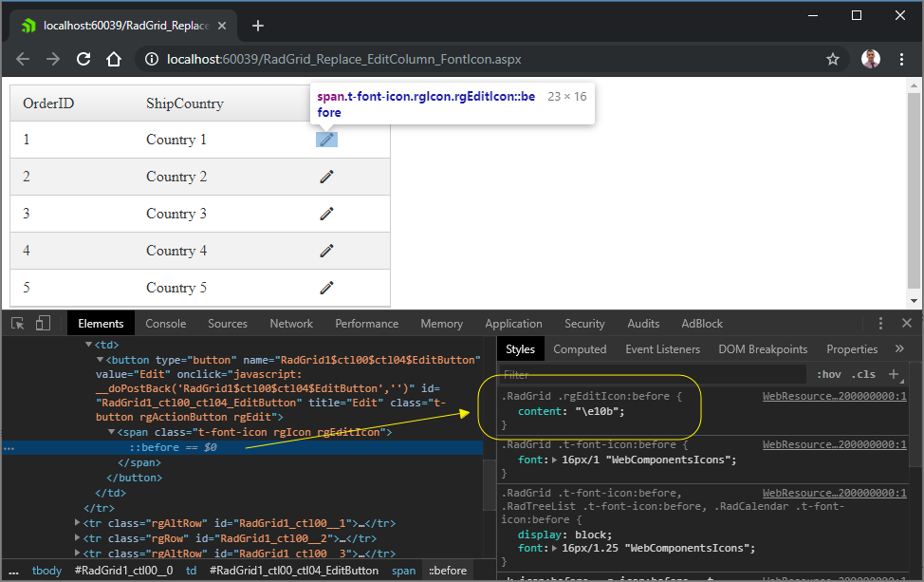This screenshot has width=924, height=582.
Task: Bookmark this page with the star icon
Action: coord(833,59)
